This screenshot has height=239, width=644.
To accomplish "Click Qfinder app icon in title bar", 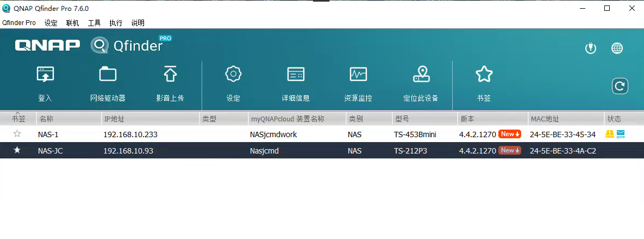I will coord(7,8).
